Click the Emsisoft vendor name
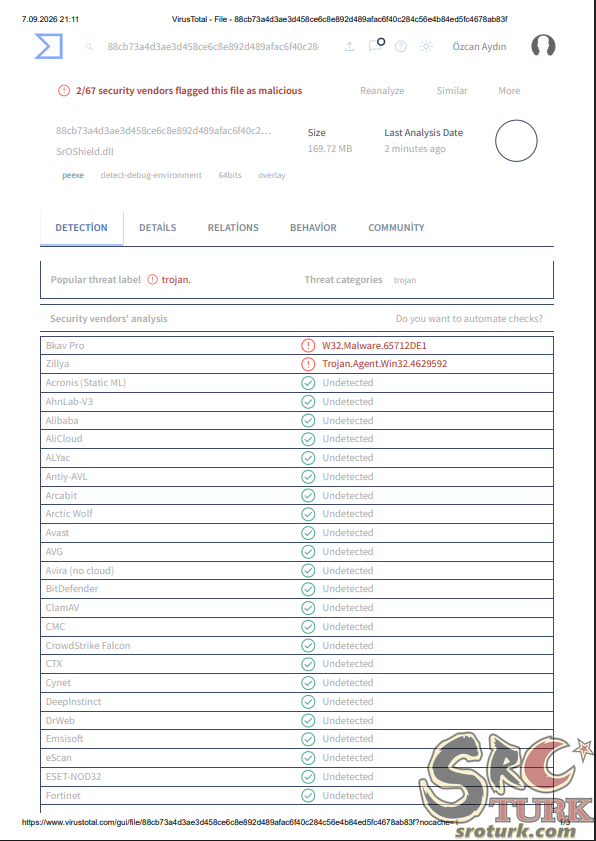 [x=64, y=739]
